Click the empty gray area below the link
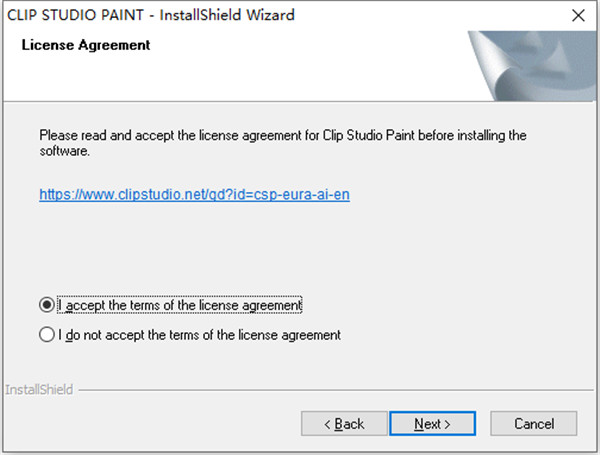 coord(300,250)
